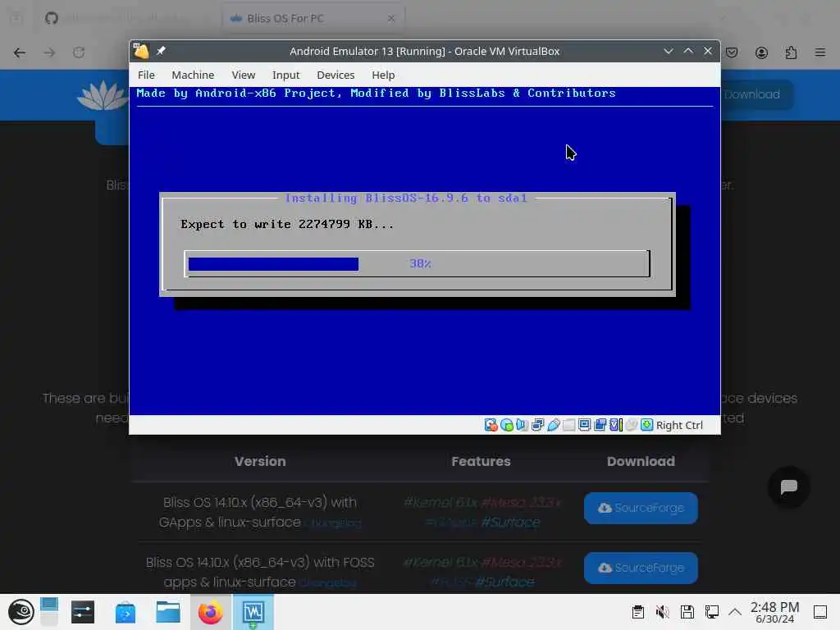
Task: Open the Help menu in VirtualBox
Action: pos(383,75)
